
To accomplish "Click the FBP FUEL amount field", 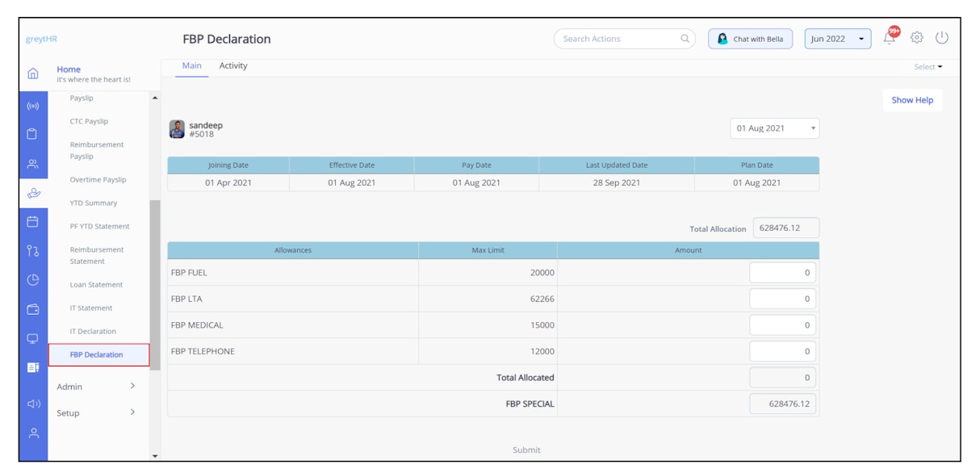I will pos(782,273).
